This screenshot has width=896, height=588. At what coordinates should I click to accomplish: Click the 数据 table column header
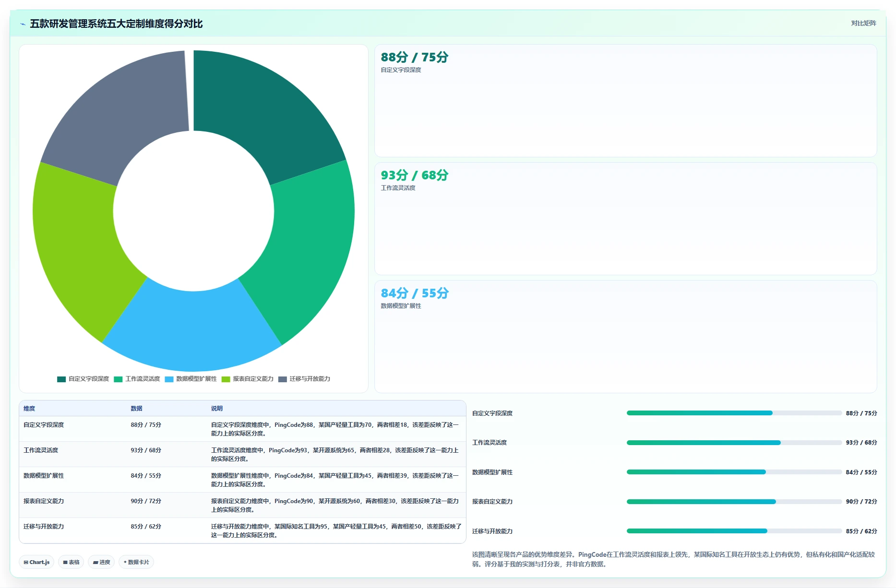point(136,409)
